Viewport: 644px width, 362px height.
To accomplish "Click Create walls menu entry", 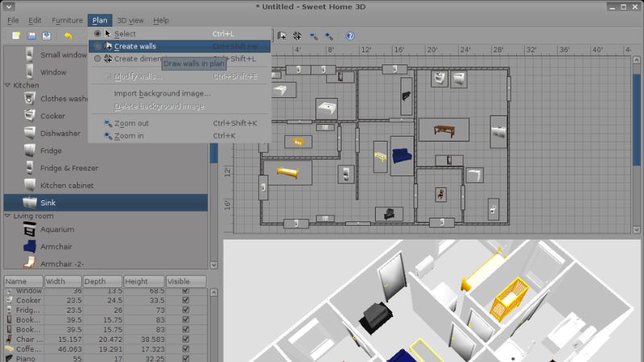I will coord(135,47).
